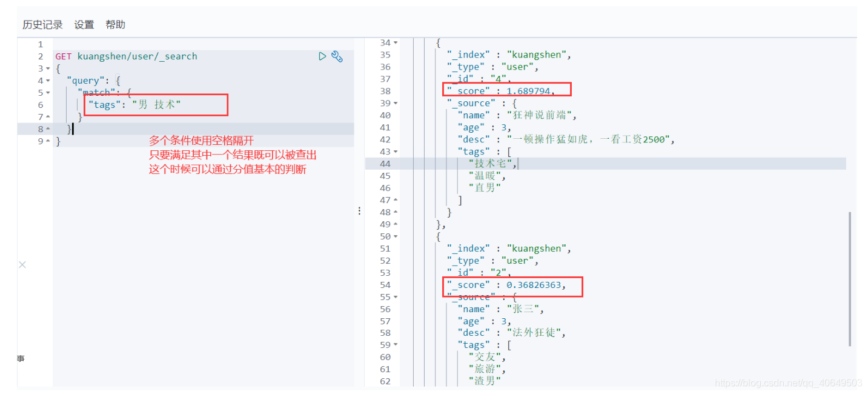Click the "query": { line in editor
The width and height of the screenshot is (868, 394).
pos(94,81)
